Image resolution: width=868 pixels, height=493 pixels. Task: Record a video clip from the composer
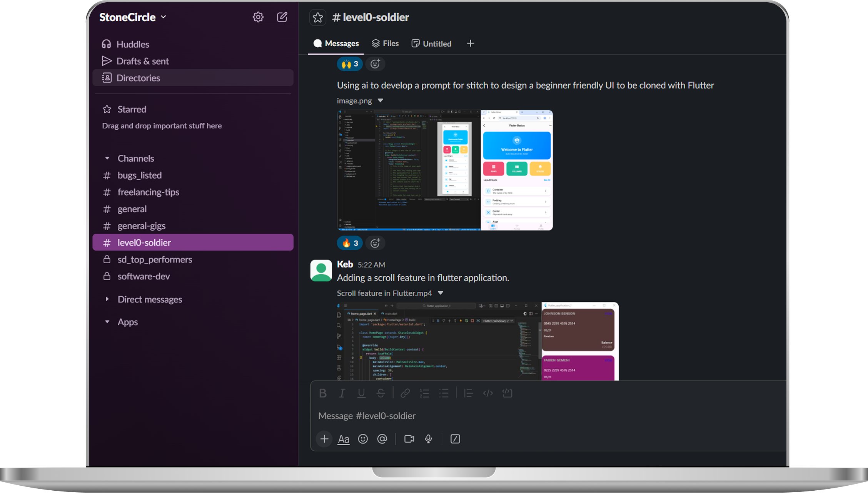(409, 439)
